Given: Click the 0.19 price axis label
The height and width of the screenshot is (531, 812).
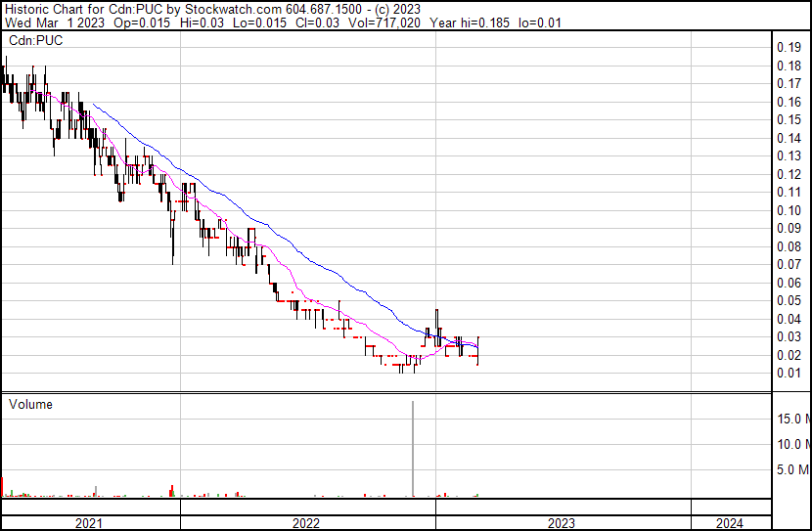Looking at the screenshot, I should (x=789, y=48).
